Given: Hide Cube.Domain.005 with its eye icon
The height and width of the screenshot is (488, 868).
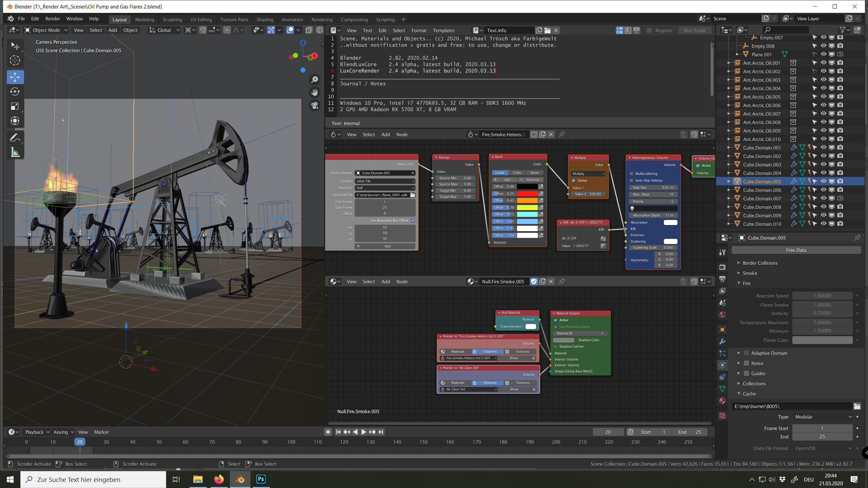Looking at the screenshot, I should click(x=823, y=181).
